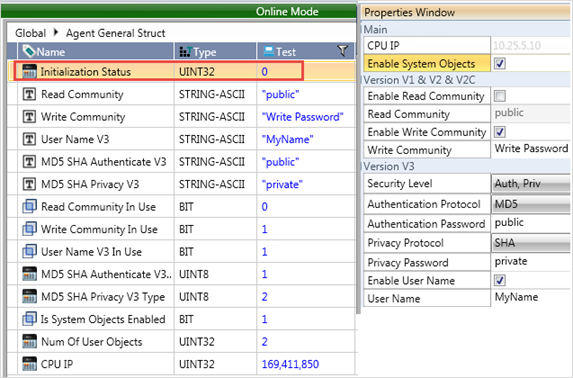Click the User Name V3 string icon
Viewport: 573px width, 378px height.
(x=29, y=139)
